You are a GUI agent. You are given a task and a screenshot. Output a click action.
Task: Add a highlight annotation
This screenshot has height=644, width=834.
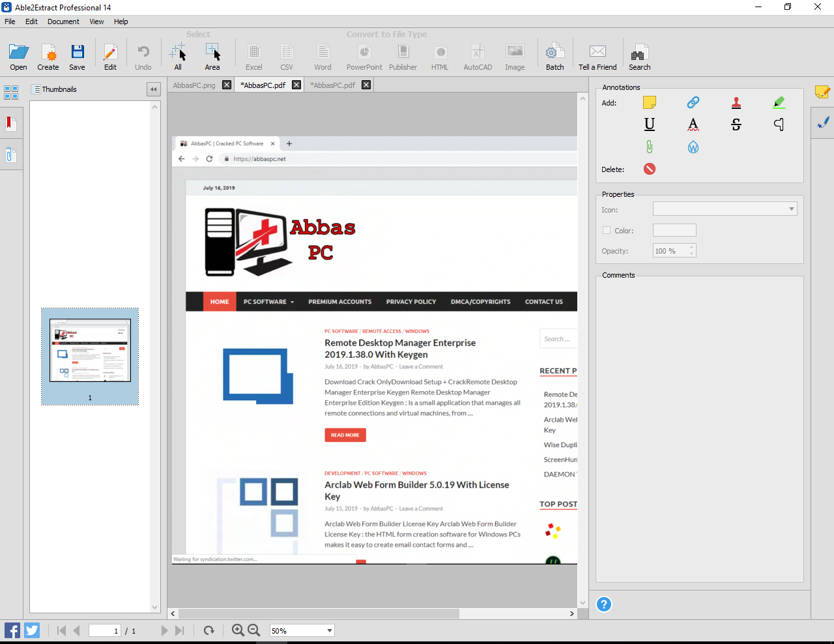pyautogui.click(x=779, y=102)
